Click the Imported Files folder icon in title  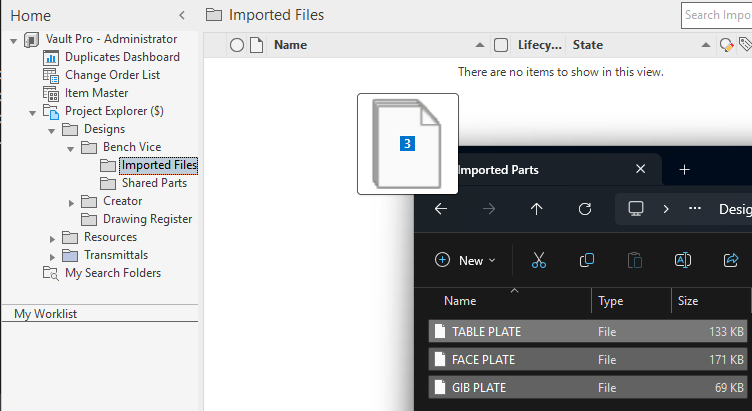pos(214,15)
